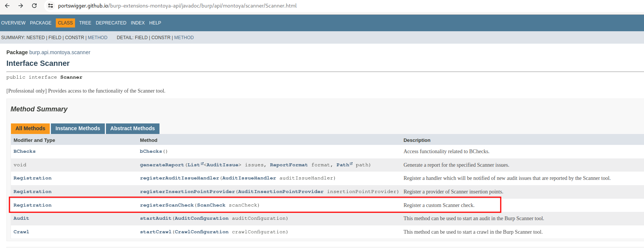Image resolution: width=644 pixels, height=248 pixels.
Task: Open the PACKAGE navigation item
Action: pos(41,23)
